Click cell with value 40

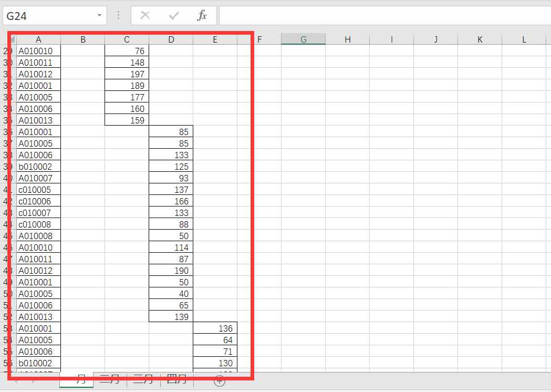pos(171,294)
